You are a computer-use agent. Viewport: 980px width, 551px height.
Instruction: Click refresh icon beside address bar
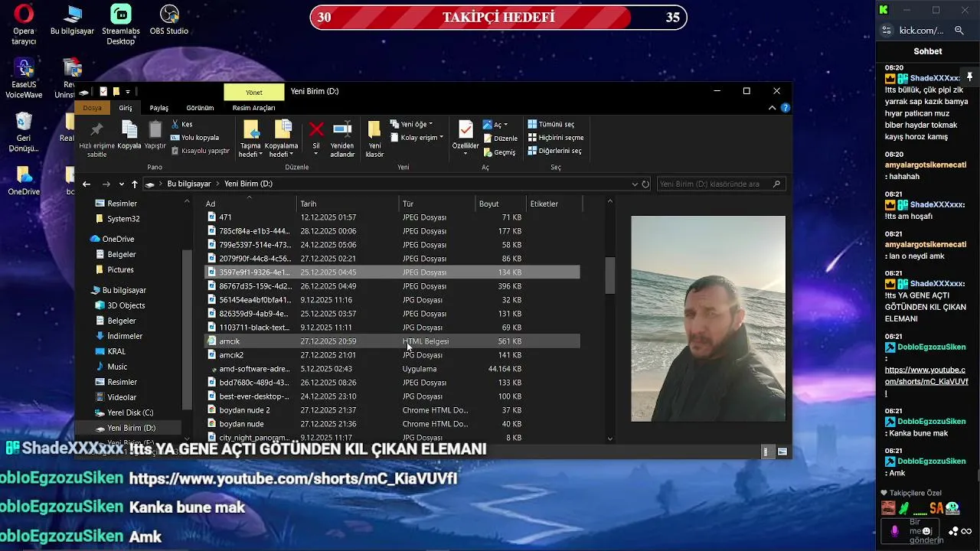(x=645, y=184)
